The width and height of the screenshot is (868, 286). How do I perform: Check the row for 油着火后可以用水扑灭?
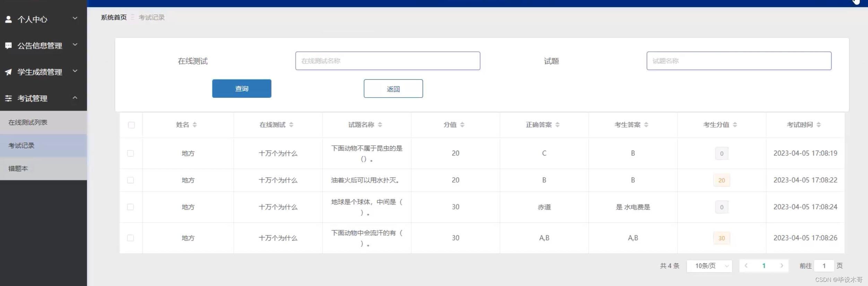pyautogui.click(x=130, y=180)
